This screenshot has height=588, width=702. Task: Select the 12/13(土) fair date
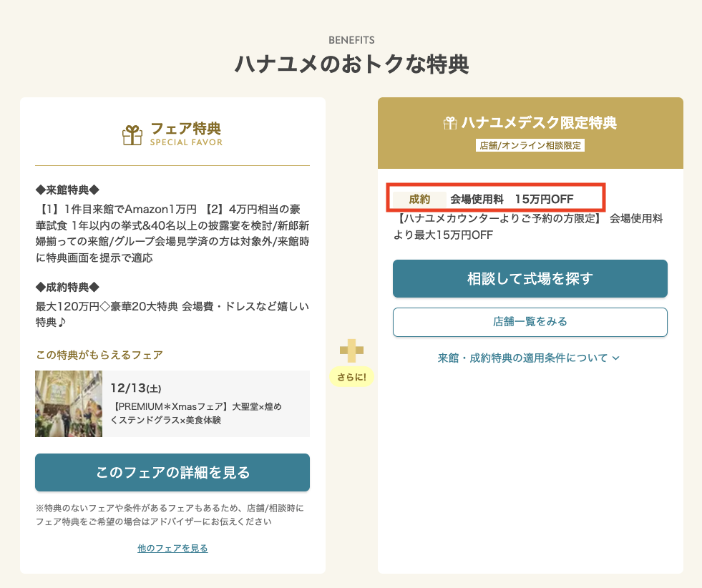coord(136,388)
